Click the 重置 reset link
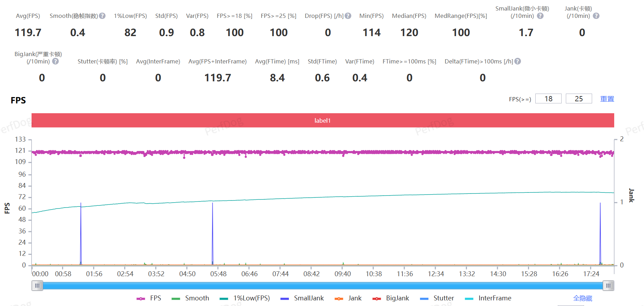This screenshot has width=644, height=306. click(607, 99)
